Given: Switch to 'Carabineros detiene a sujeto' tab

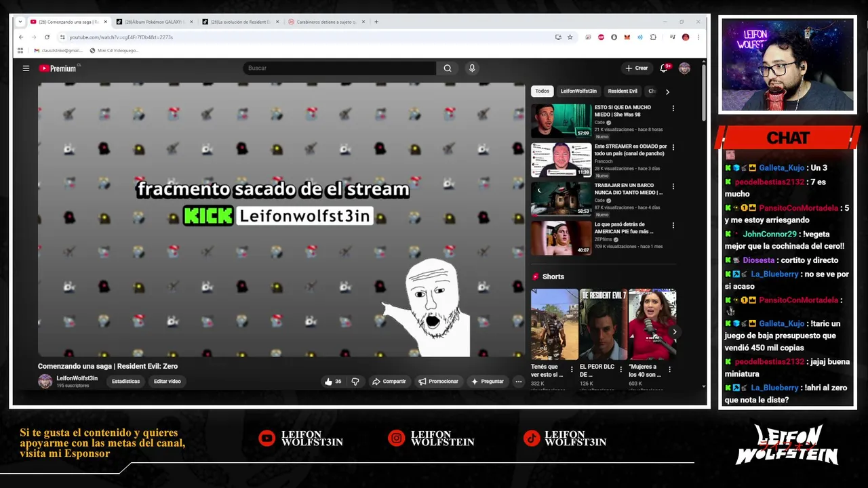Looking at the screenshot, I should [x=327, y=22].
